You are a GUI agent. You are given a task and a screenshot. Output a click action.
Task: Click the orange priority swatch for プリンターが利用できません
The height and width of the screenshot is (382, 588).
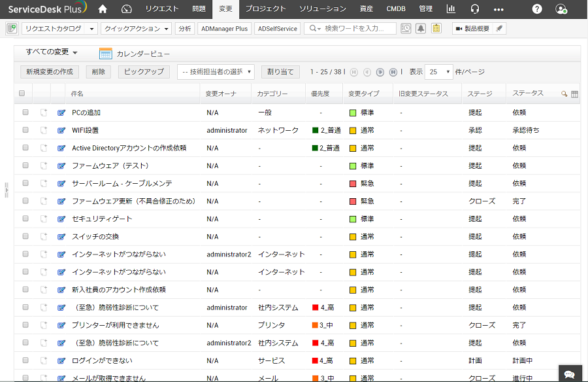(315, 325)
